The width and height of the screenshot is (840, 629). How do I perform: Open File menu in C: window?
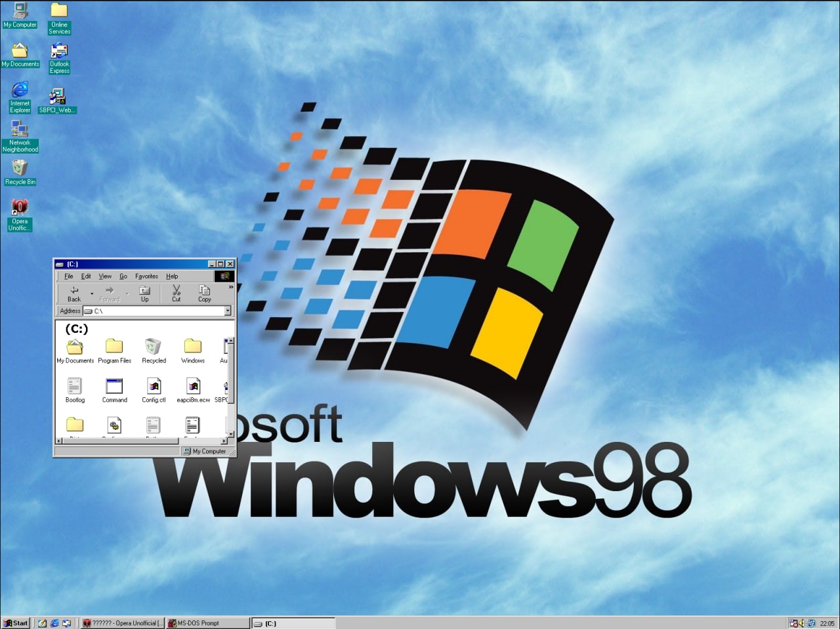pyautogui.click(x=68, y=276)
